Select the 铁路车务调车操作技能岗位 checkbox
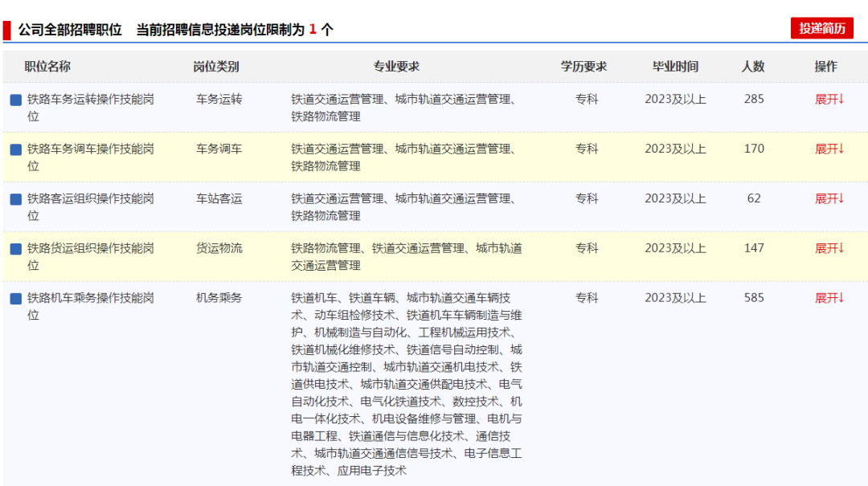 (15, 150)
